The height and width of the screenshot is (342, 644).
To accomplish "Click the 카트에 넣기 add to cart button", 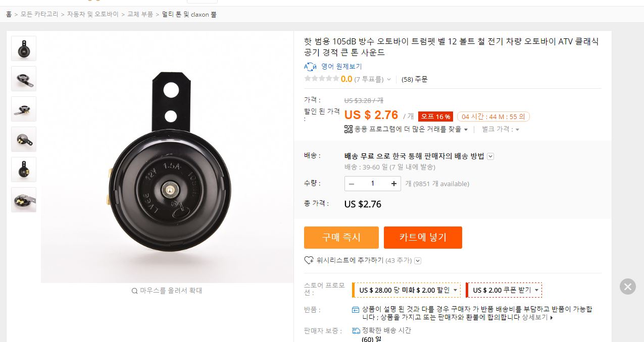I will coord(423,238).
